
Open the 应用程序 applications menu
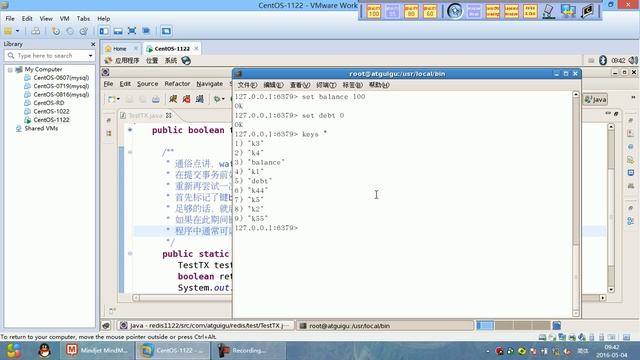click(x=127, y=60)
